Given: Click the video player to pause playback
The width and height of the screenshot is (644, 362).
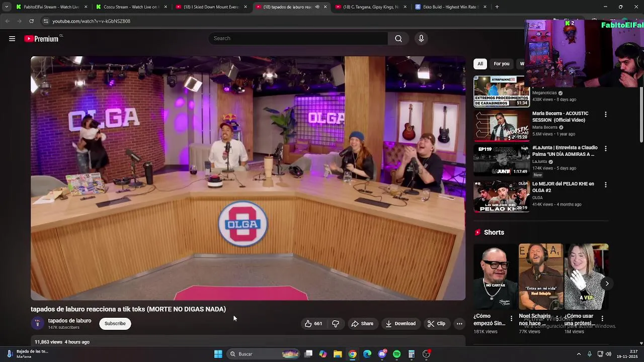Looking at the screenshot, I should 248,178.
